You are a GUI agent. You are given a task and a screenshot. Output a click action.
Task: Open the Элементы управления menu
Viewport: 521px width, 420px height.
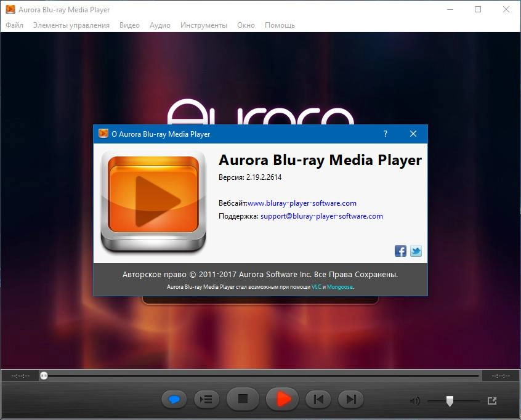tap(71, 25)
